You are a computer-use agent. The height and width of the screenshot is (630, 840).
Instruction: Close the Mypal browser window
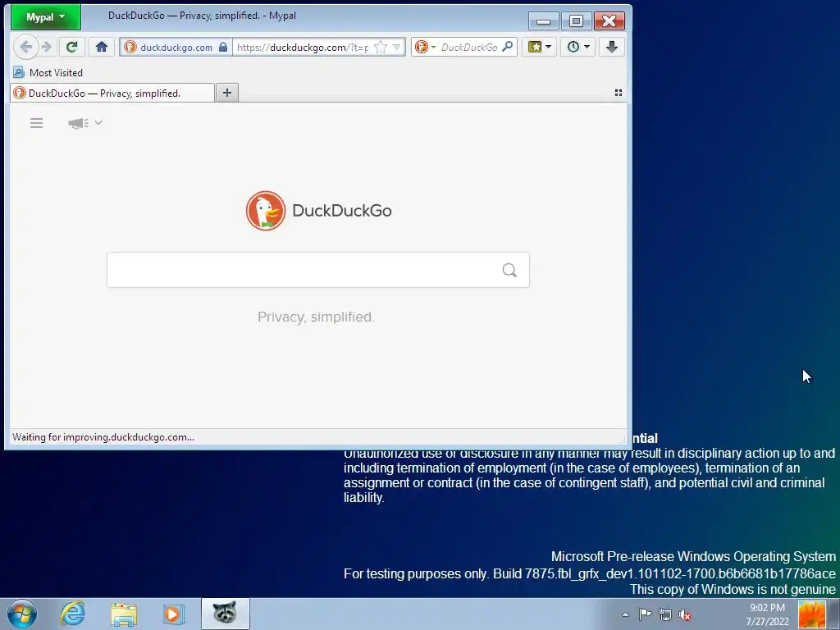point(609,21)
